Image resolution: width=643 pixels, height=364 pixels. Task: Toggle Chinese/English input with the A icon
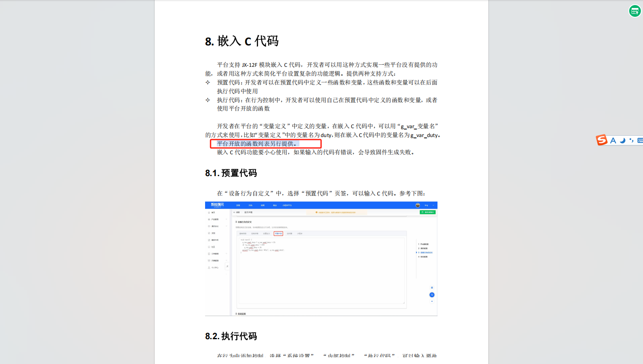click(613, 140)
